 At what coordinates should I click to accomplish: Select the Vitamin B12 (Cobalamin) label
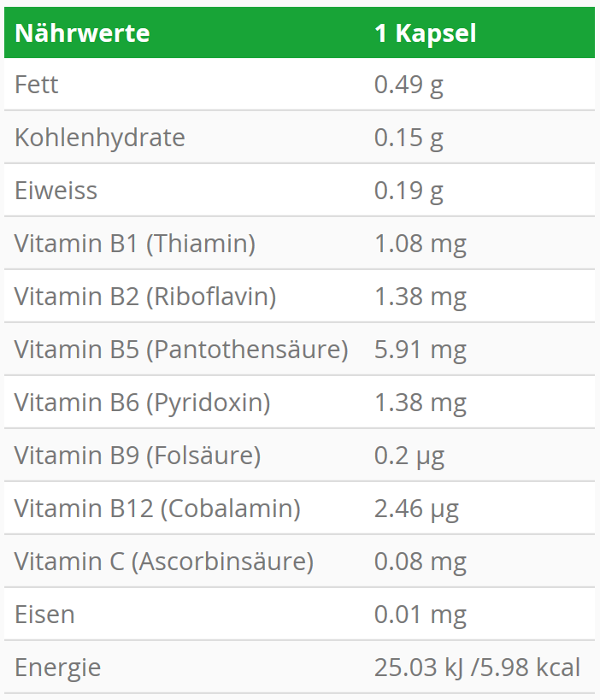pyautogui.click(x=157, y=509)
